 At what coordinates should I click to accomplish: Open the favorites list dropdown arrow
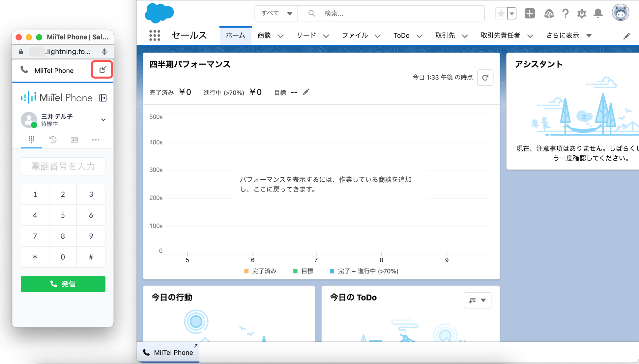(x=512, y=13)
